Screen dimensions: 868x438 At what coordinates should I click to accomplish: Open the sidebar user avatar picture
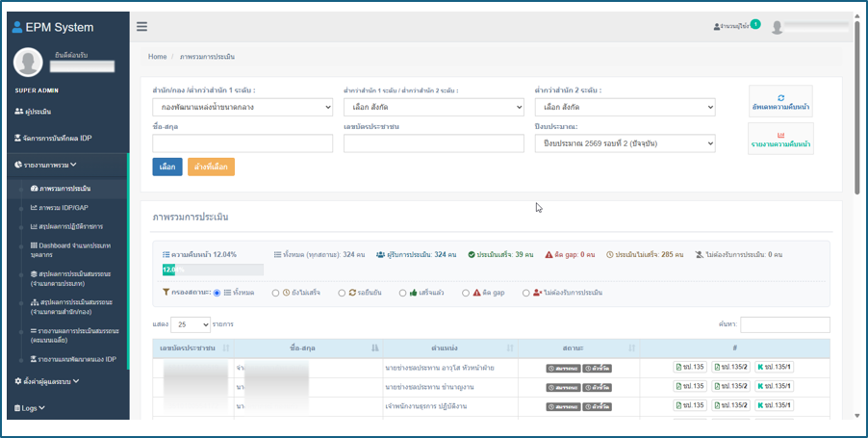pos(28,62)
